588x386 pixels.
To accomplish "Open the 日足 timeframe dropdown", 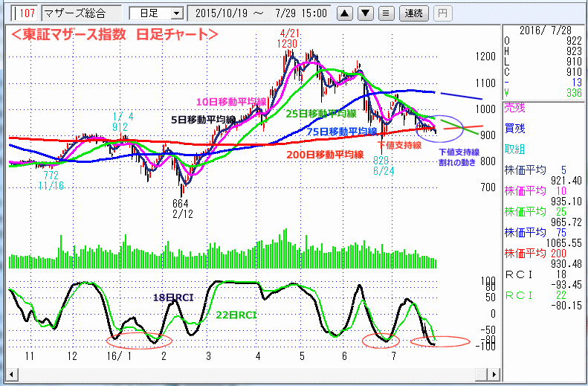I will 177,14.
